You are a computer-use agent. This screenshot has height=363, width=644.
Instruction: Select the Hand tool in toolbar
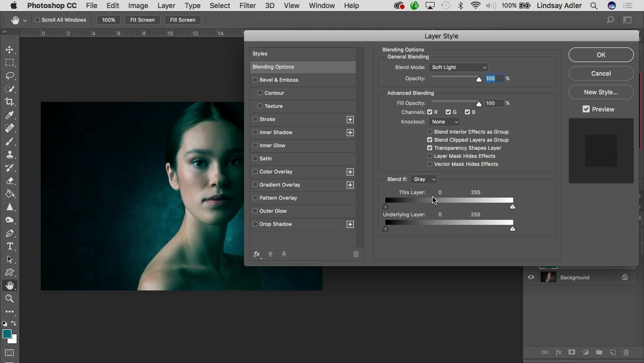pyautogui.click(x=10, y=286)
